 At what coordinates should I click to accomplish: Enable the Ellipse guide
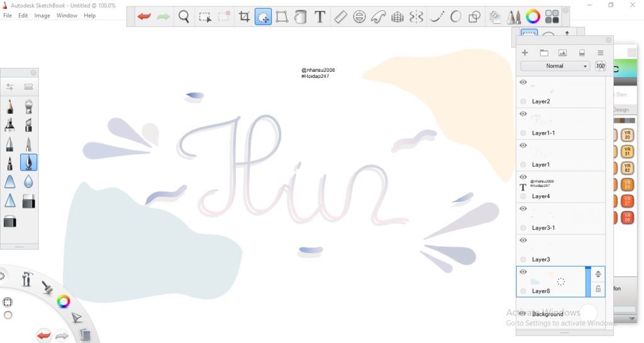click(x=359, y=16)
